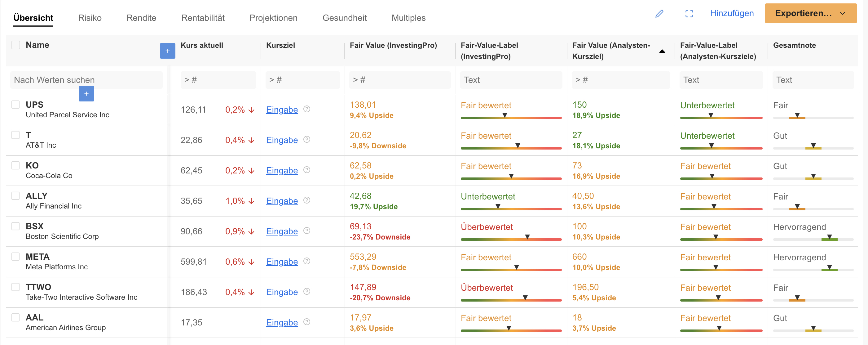868x345 pixels.
Task: Click ALLY fair value 42,68
Action: point(360,196)
